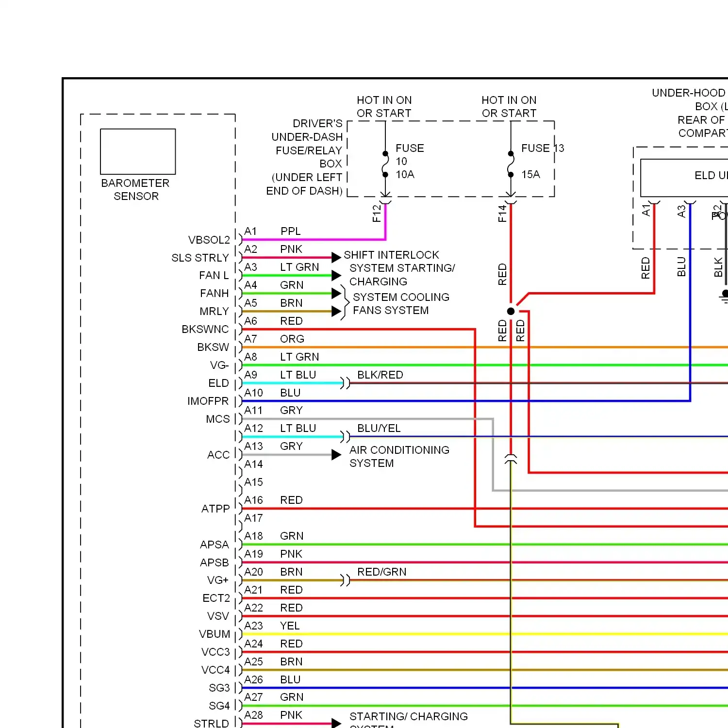Select the FUSE 10 10A symbol
728x728 pixels.
pyautogui.click(x=385, y=164)
